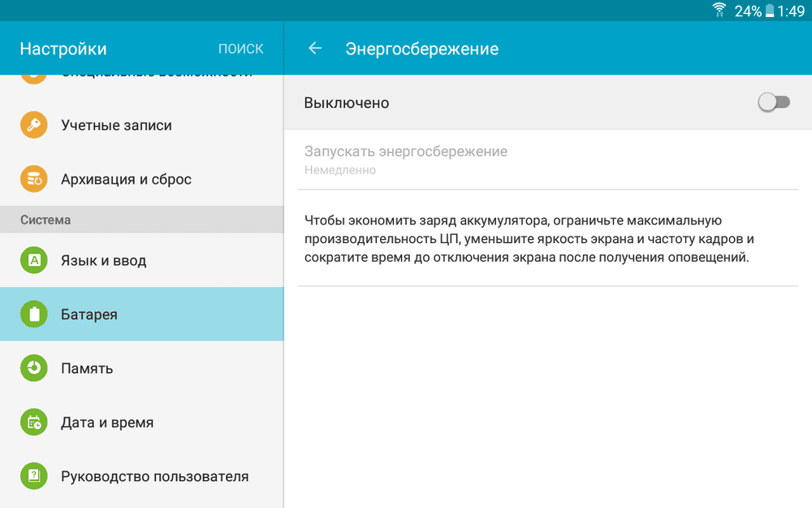The height and width of the screenshot is (508, 812).
Task: Open ПОИСК in the settings header
Action: [x=241, y=48]
